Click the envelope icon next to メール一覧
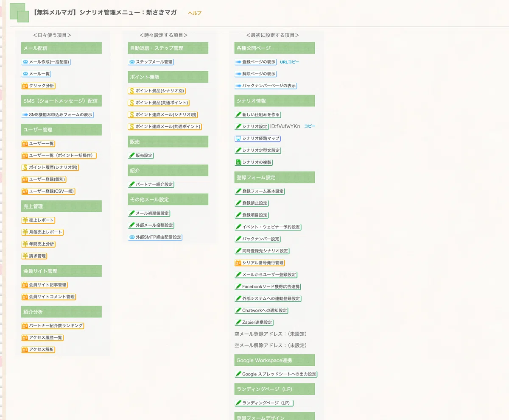 25,74
